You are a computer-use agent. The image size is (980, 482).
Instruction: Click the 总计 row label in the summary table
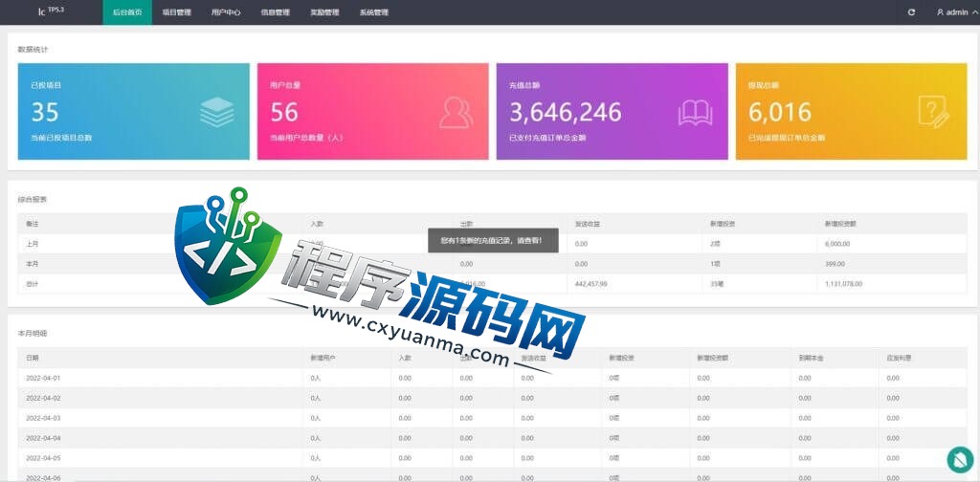click(x=32, y=283)
